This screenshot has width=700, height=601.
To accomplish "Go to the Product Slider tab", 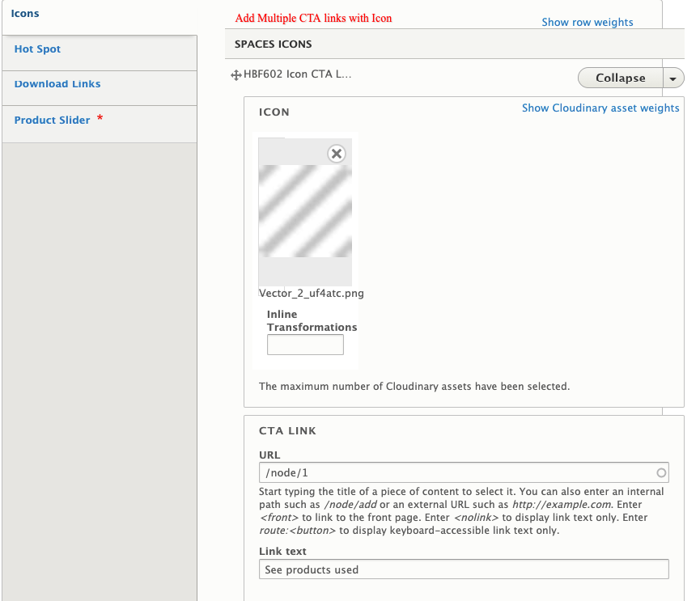I will [53, 120].
